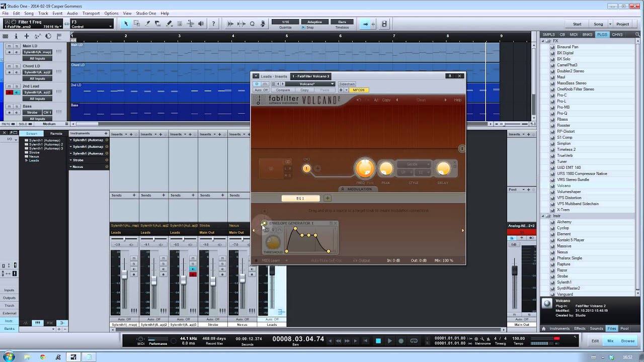Adjust the orange FREQ knob
Image resolution: width=644 pixels, height=362 pixels.
click(x=365, y=169)
